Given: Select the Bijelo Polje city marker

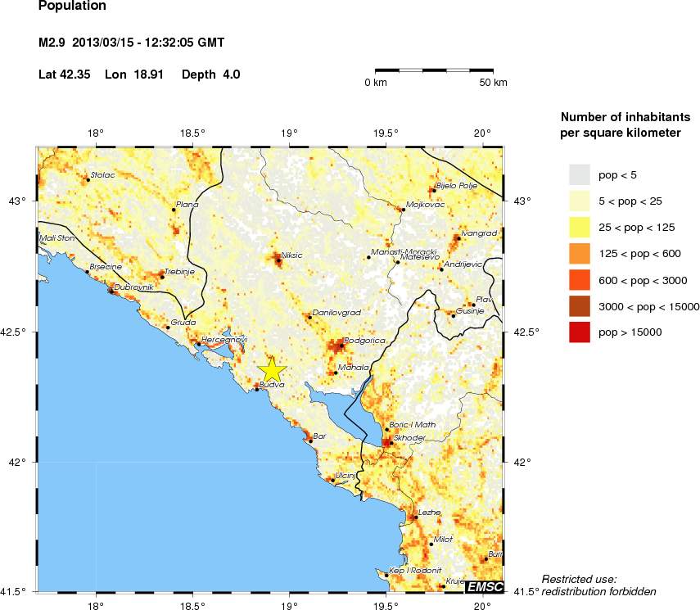Looking at the screenshot, I should click(433, 191).
